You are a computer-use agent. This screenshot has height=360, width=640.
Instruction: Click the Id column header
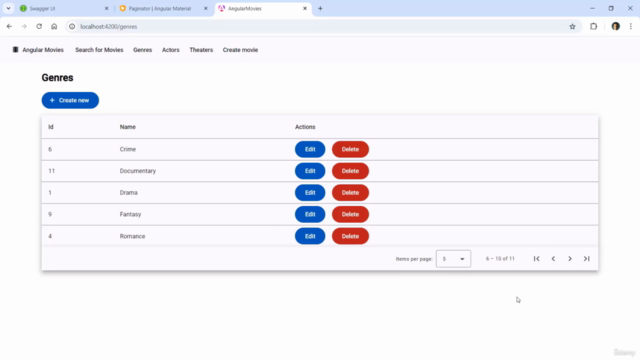click(51, 127)
